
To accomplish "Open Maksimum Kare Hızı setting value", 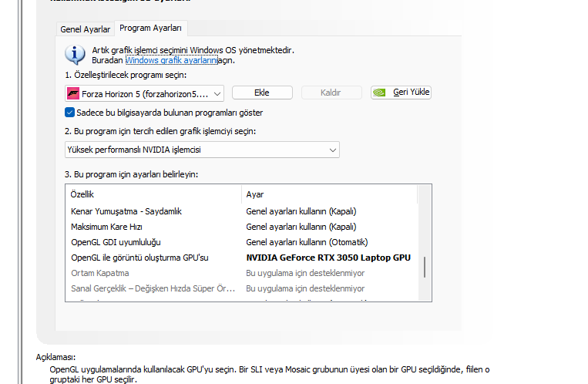I will pyautogui.click(x=301, y=227).
